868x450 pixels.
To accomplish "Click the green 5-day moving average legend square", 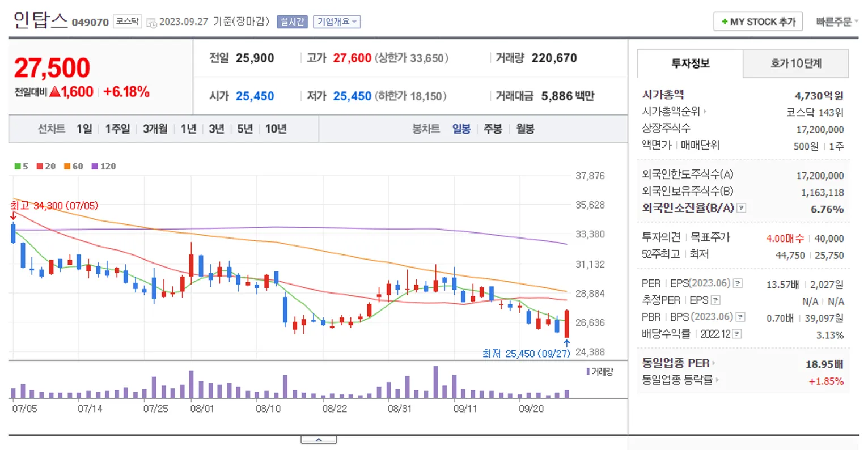I will click(x=18, y=166).
